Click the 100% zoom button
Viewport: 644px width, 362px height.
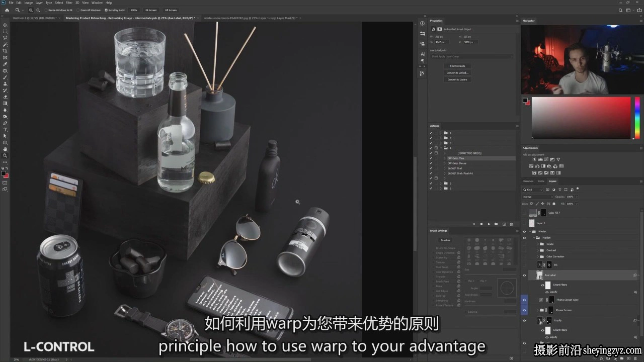(x=134, y=10)
